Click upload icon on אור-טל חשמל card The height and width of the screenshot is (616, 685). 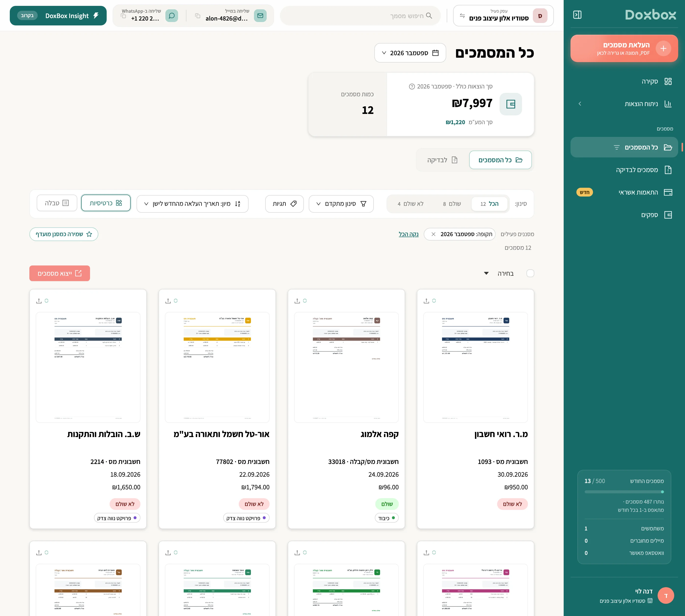[x=168, y=301]
